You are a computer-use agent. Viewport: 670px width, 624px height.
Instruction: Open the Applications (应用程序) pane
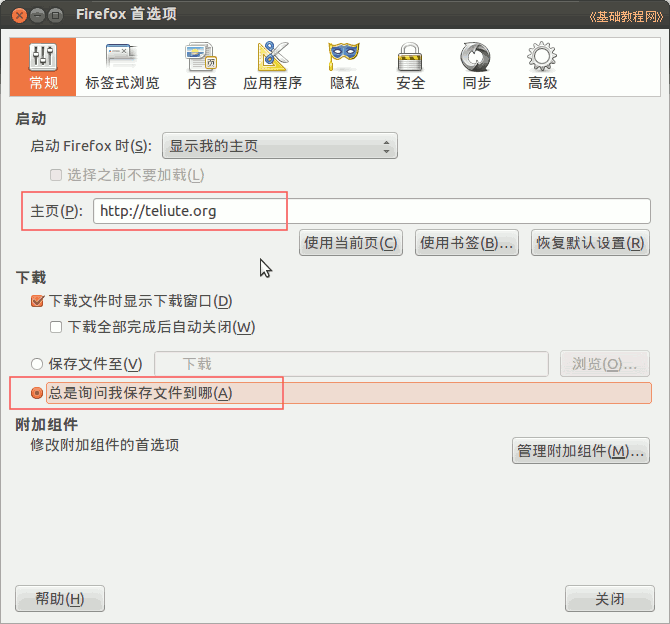273,67
